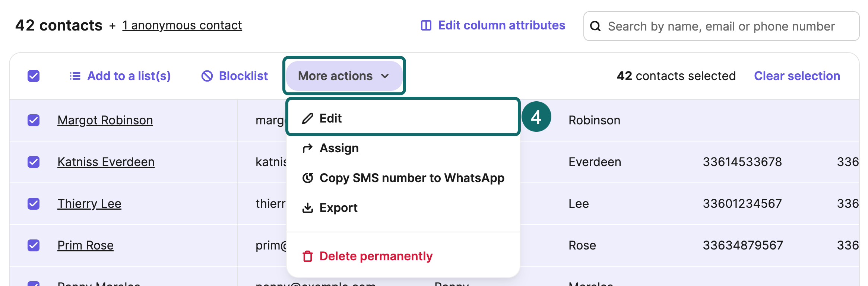Choose Copy SMS number to WhatsApp
868x286 pixels.
coord(412,178)
